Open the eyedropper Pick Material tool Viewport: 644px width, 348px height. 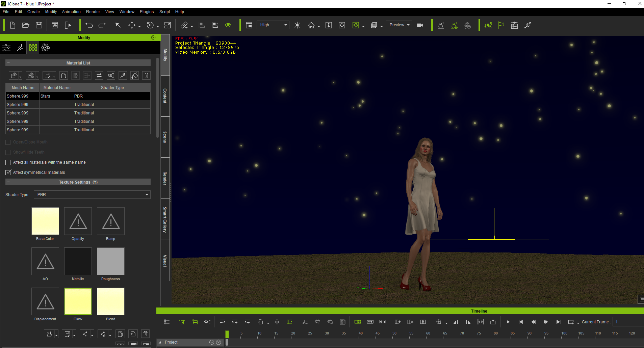click(123, 76)
